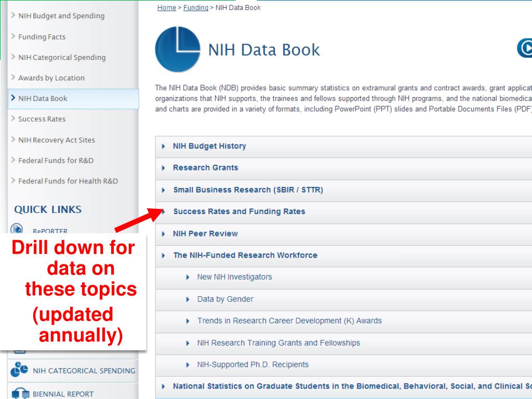Viewport: 532px width, 399px height.
Task: Open Success Rates sidebar item
Action: [x=42, y=119]
